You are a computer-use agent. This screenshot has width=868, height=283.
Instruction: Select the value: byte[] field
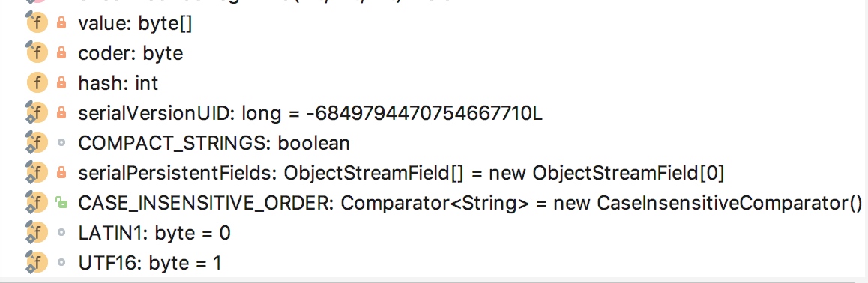click(x=135, y=24)
